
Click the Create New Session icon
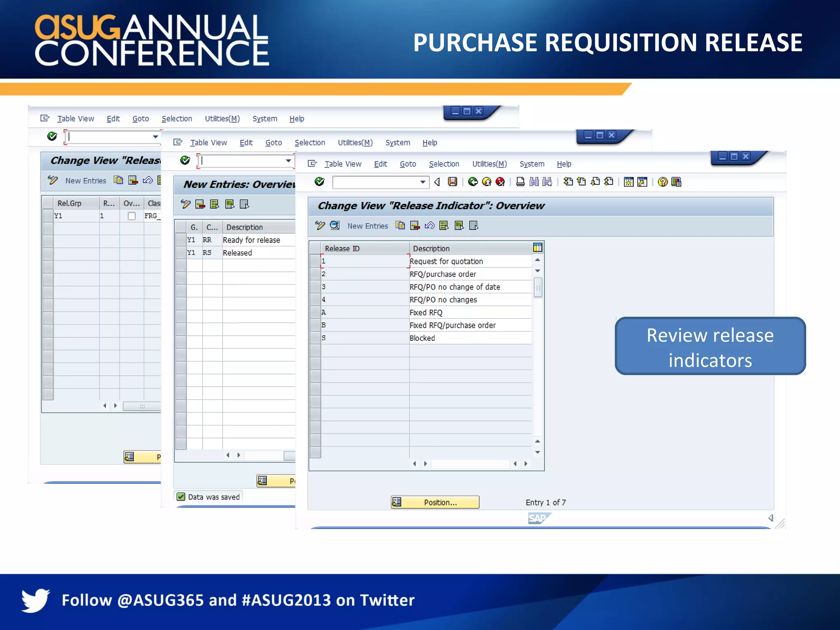click(629, 182)
